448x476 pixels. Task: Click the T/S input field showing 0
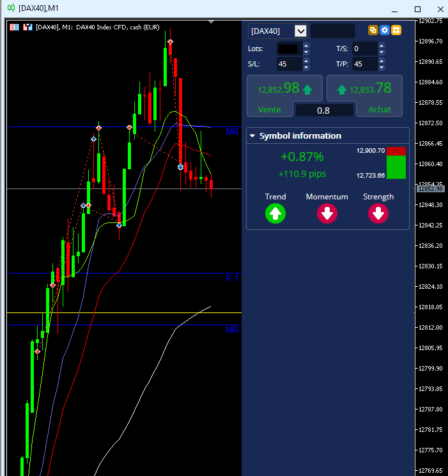[365, 49]
